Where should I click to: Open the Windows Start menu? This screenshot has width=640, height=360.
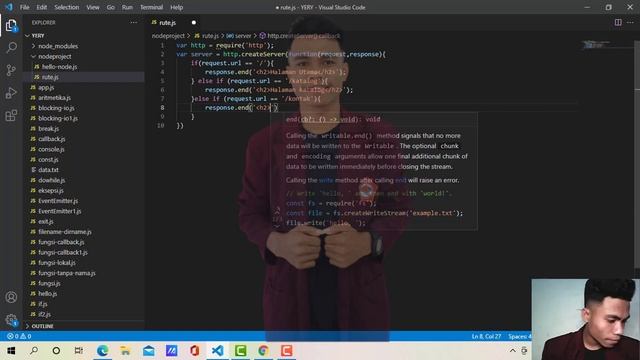coord(11,351)
